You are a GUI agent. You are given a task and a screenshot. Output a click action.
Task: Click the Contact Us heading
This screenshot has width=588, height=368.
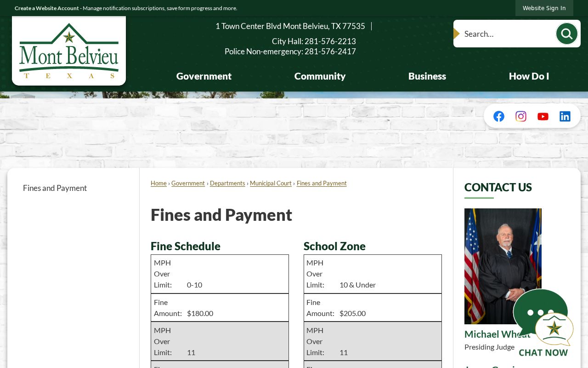[498, 187]
